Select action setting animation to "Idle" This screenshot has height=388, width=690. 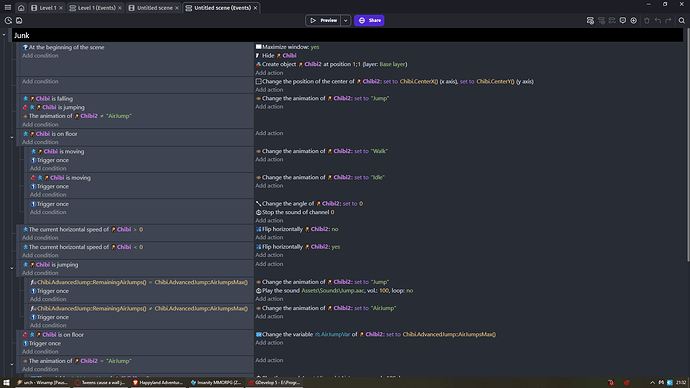pyautogui.click(x=320, y=177)
